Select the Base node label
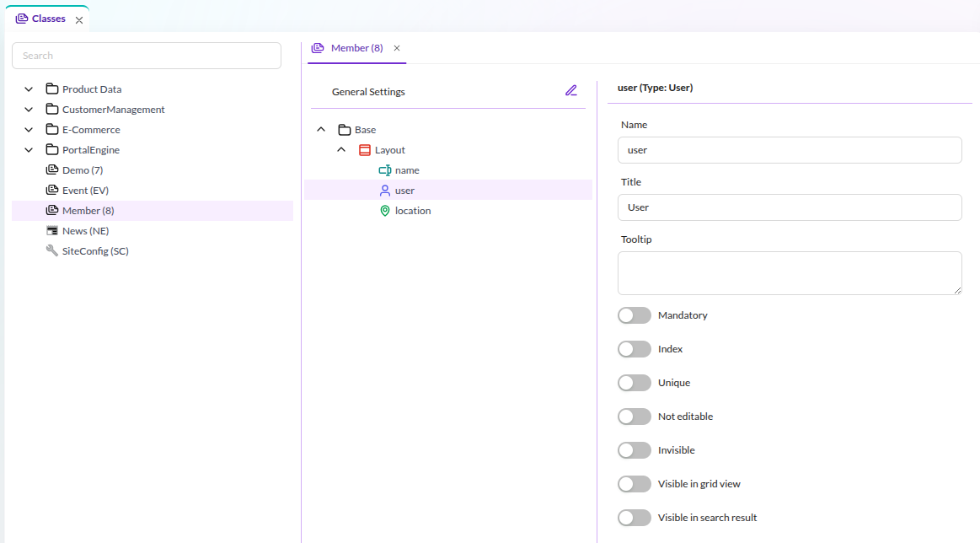The width and height of the screenshot is (980, 543). point(366,130)
